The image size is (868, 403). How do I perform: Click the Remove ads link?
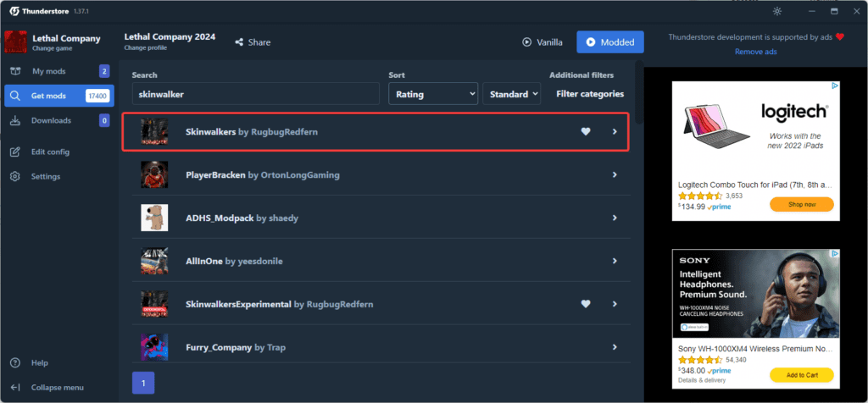pyautogui.click(x=756, y=52)
